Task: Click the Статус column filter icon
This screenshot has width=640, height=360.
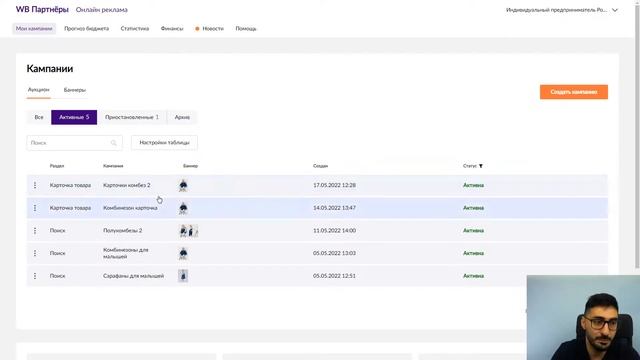Action: (x=481, y=166)
